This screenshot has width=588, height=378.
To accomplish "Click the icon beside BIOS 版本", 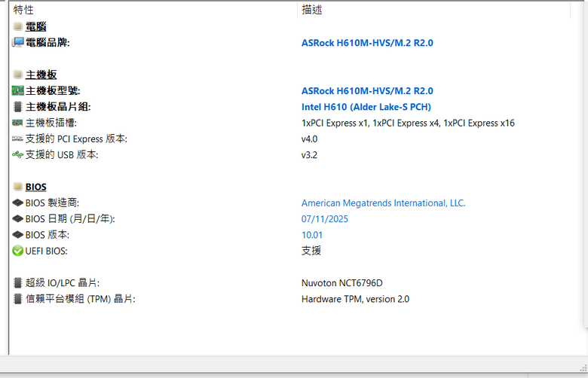I will pyautogui.click(x=17, y=234).
